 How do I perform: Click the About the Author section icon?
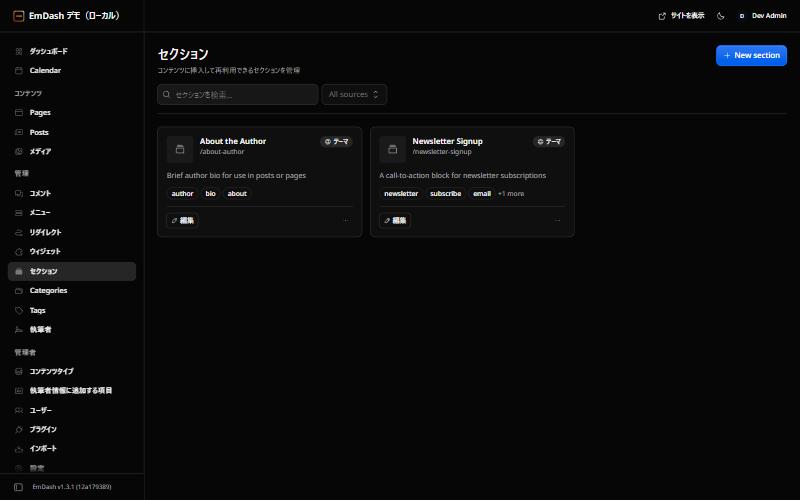point(180,149)
